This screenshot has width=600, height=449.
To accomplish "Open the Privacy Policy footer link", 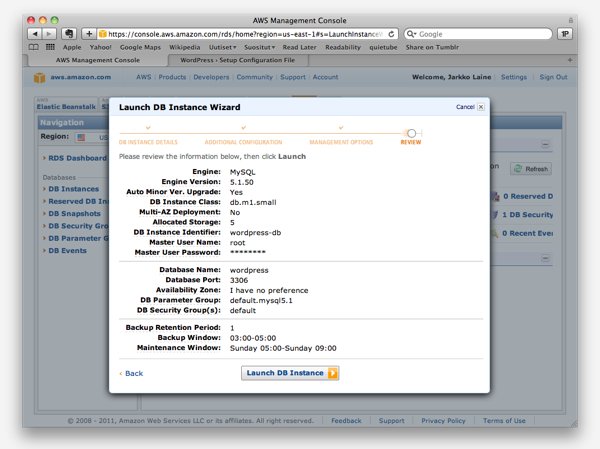I will (443, 421).
